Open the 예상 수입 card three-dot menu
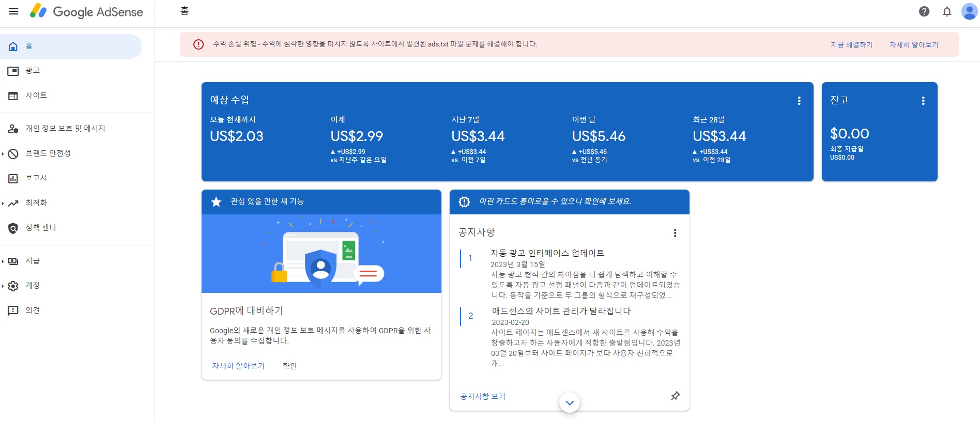980x421 pixels. 799,101
